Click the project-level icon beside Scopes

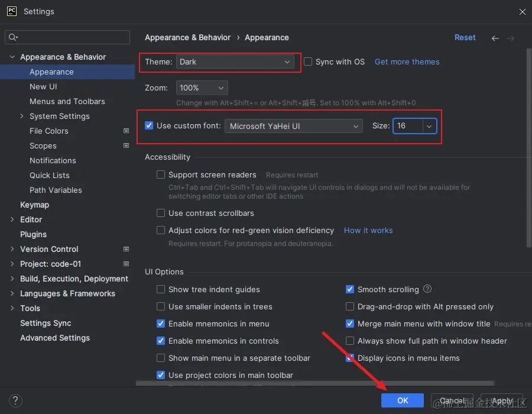pos(126,145)
